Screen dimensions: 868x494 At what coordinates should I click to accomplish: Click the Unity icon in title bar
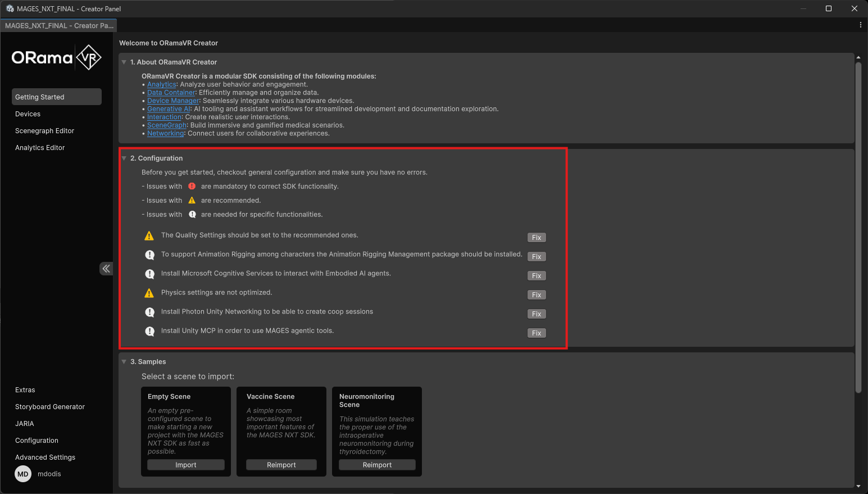[10, 8]
